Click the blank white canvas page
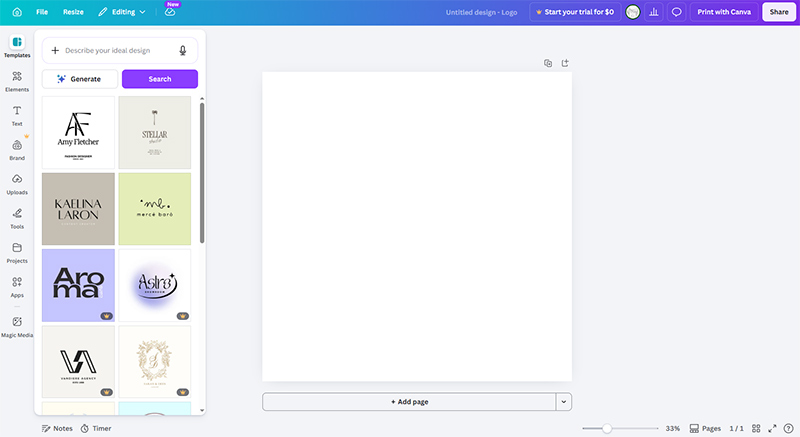Screen dimensions: 800x437 click(x=417, y=226)
